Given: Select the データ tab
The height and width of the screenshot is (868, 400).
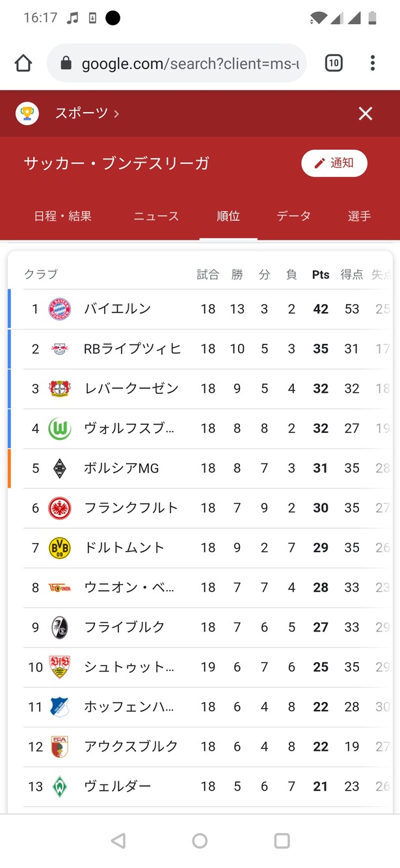Looking at the screenshot, I should 294,216.
